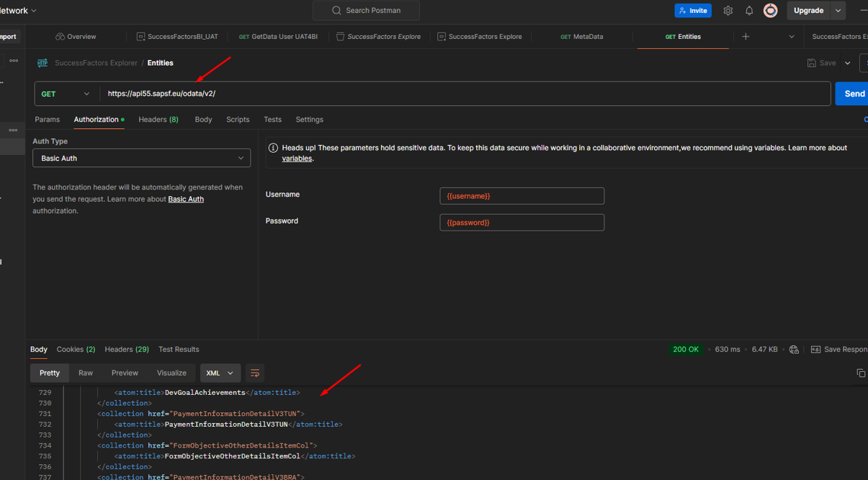868x480 pixels.
Task: Select the Pretty response view
Action: tap(50, 373)
